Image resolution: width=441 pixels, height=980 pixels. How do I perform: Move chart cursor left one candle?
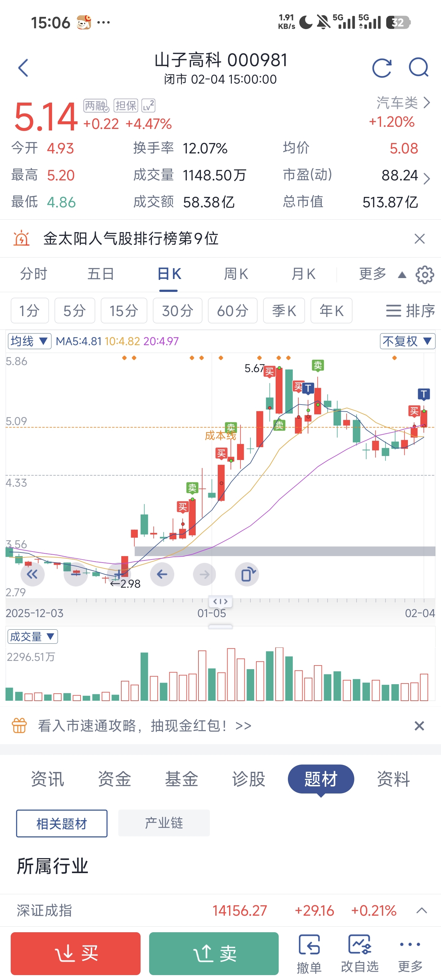click(162, 574)
